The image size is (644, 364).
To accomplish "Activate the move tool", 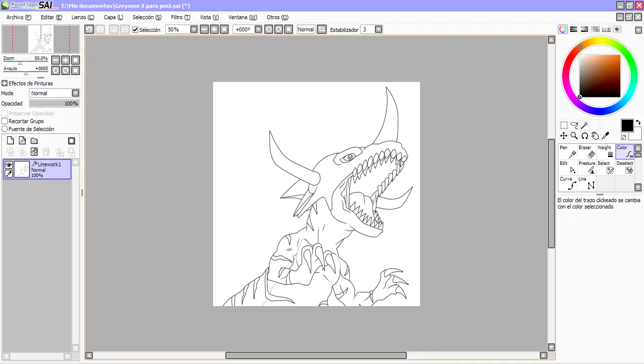I will (563, 136).
